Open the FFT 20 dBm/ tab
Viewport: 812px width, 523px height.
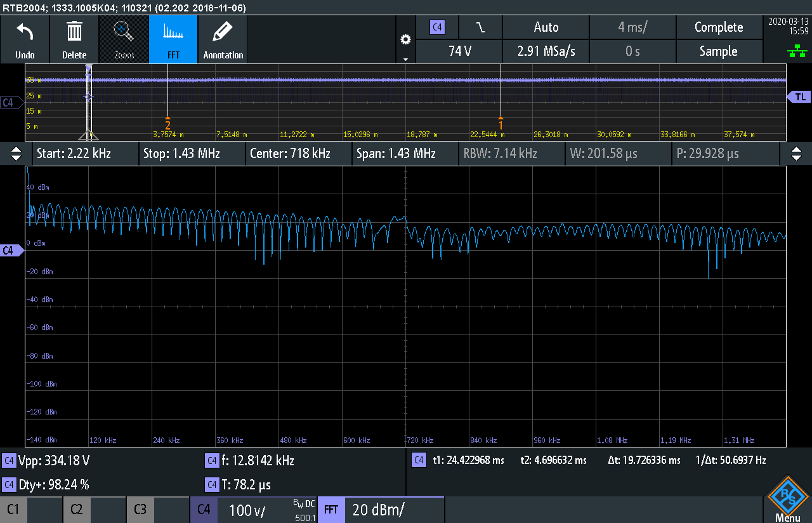coord(381,510)
